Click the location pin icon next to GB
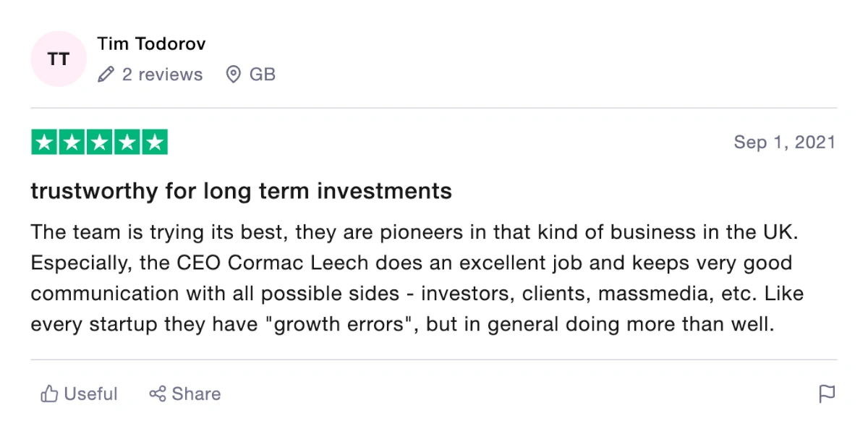Image resolution: width=868 pixels, height=437 pixels. click(233, 75)
